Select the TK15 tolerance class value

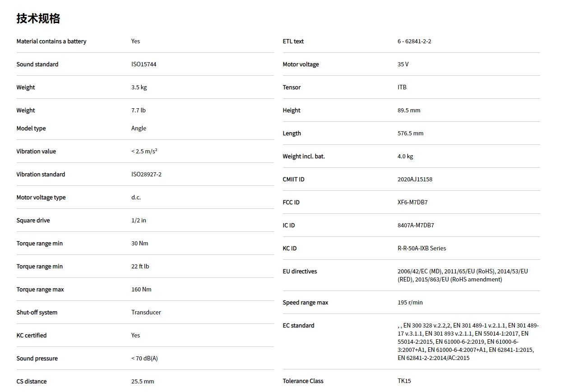click(404, 381)
